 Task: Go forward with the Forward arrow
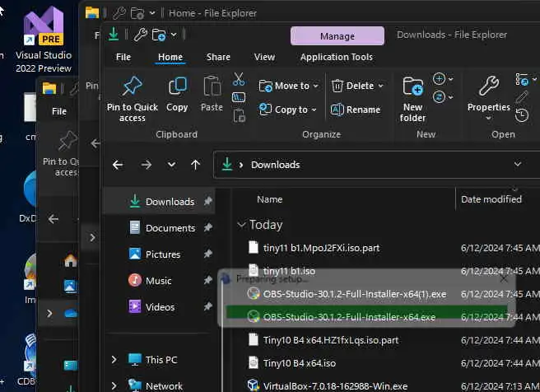pyautogui.click(x=147, y=165)
